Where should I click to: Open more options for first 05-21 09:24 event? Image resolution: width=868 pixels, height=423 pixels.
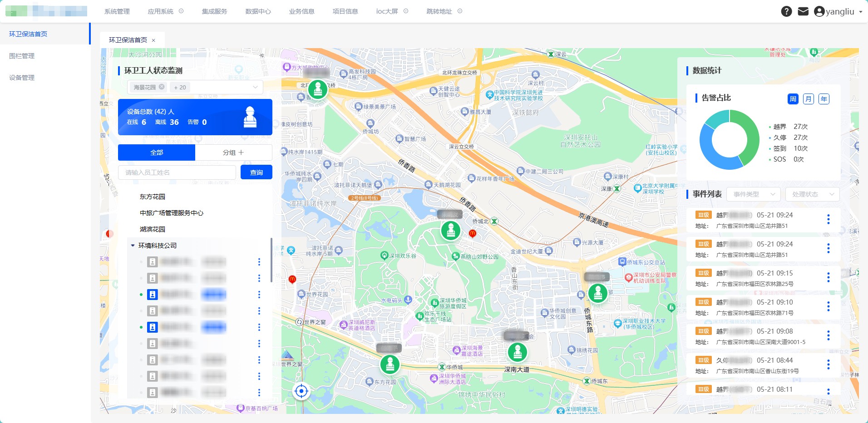pos(829,219)
